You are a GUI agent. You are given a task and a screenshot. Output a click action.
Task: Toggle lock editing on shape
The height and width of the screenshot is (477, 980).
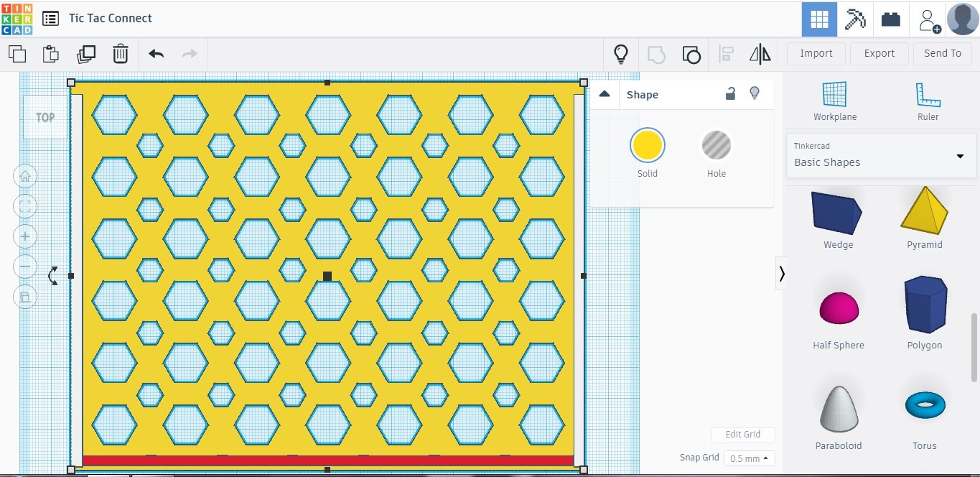(730, 93)
